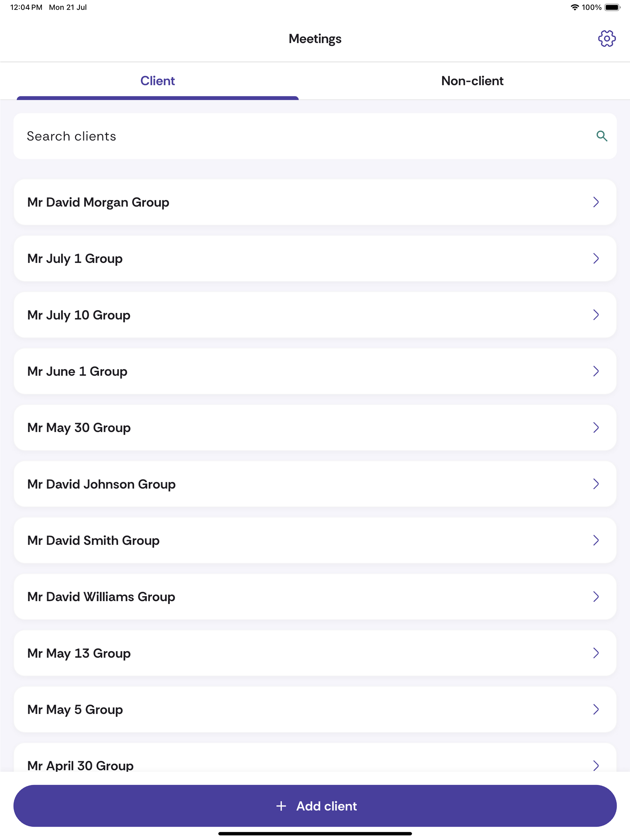630x840 pixels.
Task: Open Mr May 30 Group arrow
Action: tap(596, 428)
